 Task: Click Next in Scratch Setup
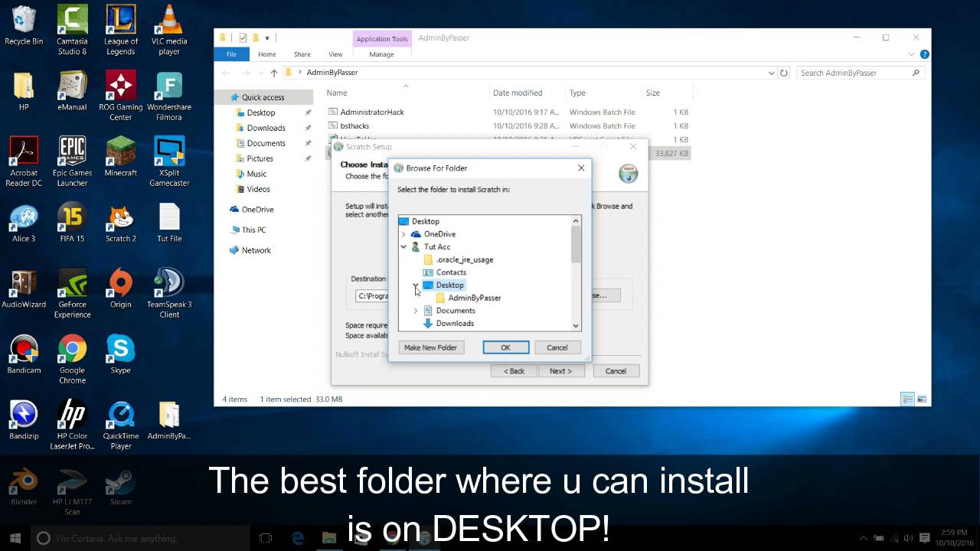click(560, 371)
